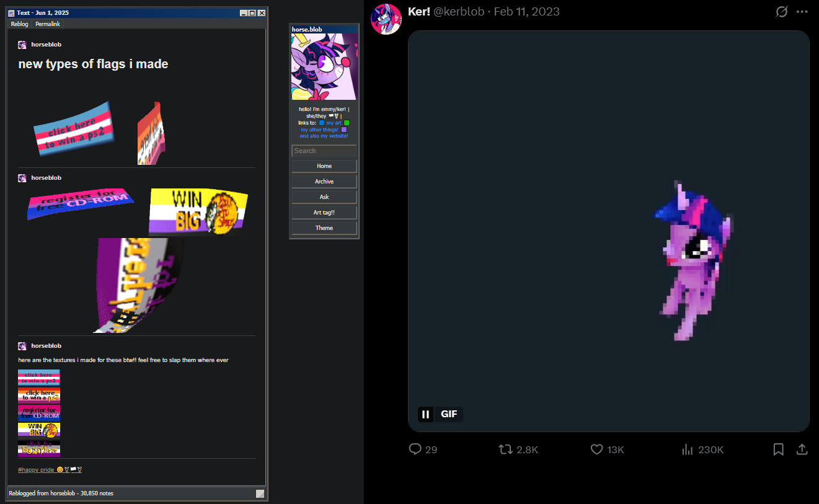The height and width of the screenshot is (504, 819).
Task: Click the Ker! display name
Action: (x=419, y=12)
